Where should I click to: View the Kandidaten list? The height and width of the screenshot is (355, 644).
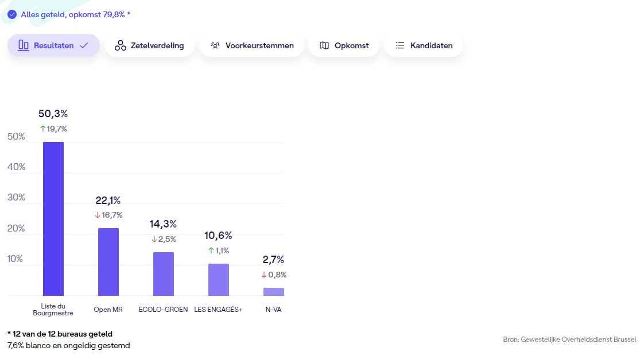click(x=424, y=45)
